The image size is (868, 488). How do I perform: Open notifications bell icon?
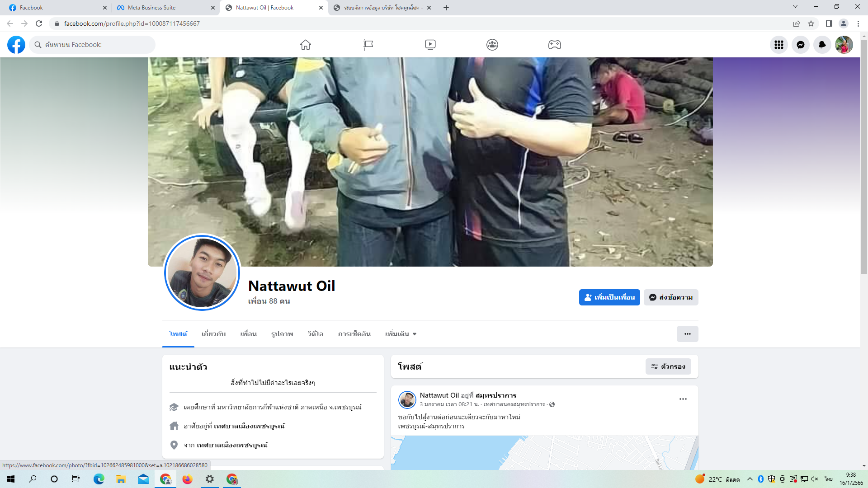click(x=822, y=45)
